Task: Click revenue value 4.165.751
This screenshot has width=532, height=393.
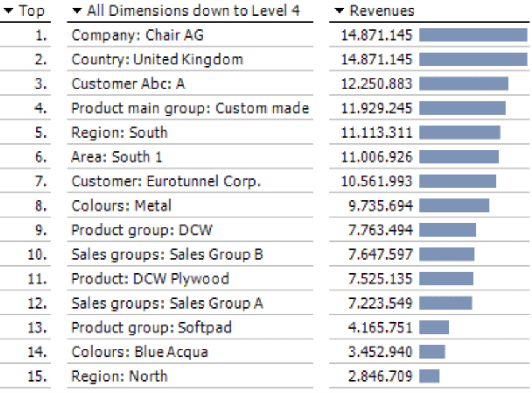Action: [x=380, y=328]
